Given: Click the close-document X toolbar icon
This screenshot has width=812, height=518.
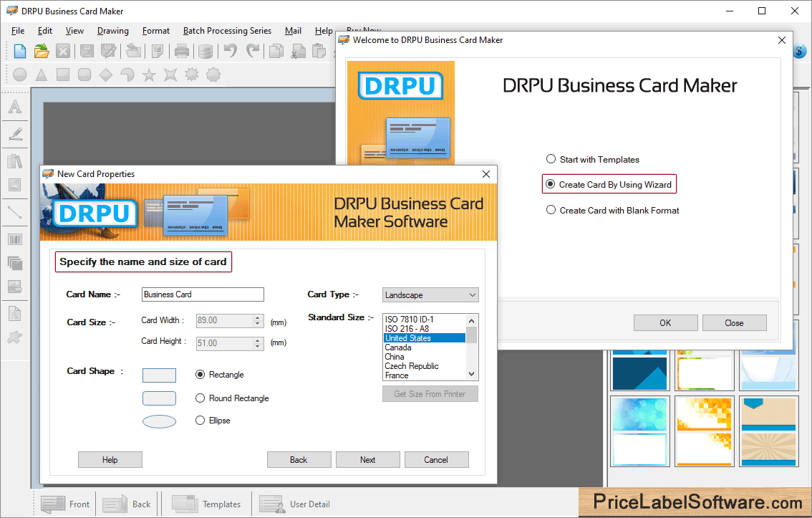Looking at the screenshot, I should pyautogui.click(x=63, y=51).
